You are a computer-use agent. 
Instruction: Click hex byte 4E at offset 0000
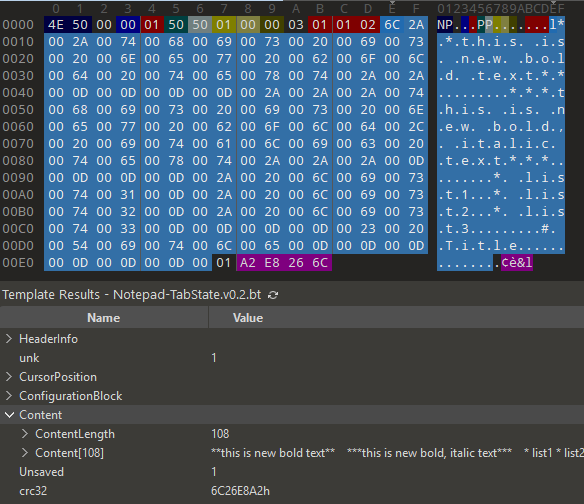click(x=56, y=25)
